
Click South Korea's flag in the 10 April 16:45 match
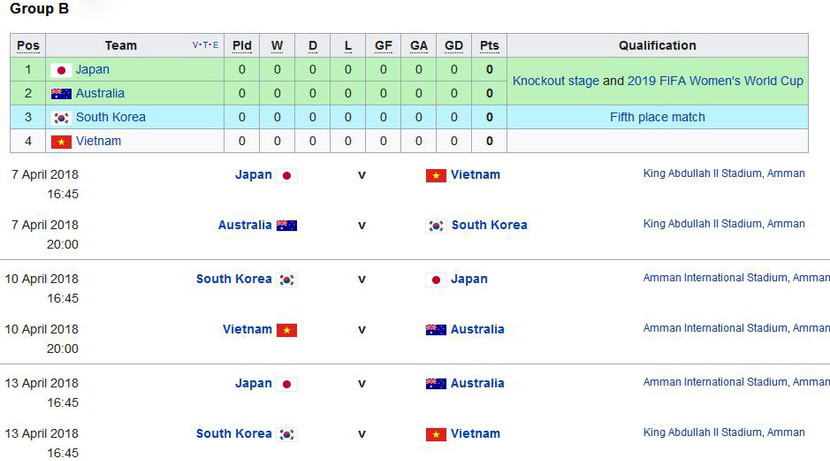coord(287,280)
